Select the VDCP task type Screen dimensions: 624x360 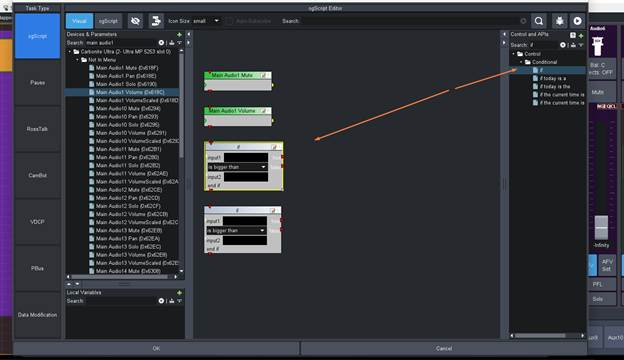pyautogui.click(x=37, y=222)
